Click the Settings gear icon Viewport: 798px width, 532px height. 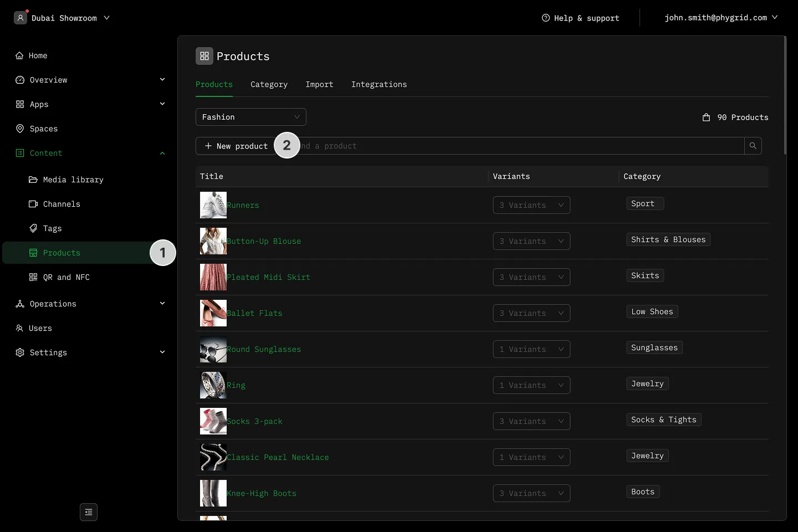pyautogui.click(x=20, y=352)
